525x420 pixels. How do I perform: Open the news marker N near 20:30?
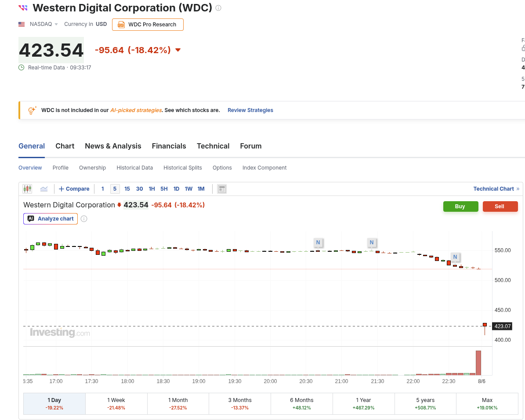point(318,243)
